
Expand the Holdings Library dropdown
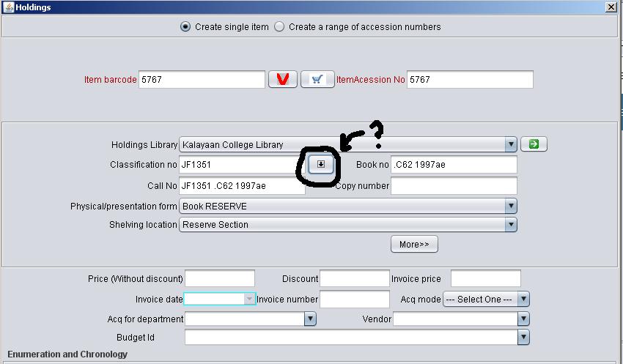(x=511, y=145)
